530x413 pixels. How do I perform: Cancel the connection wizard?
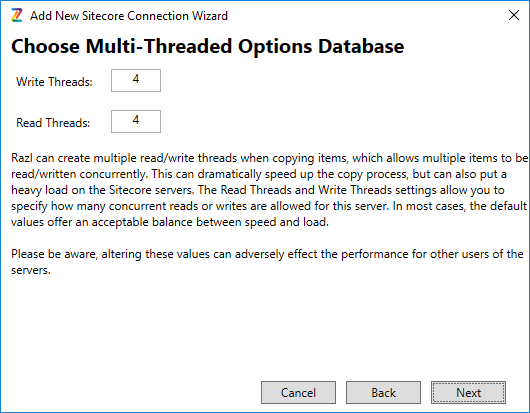(x=298, y=393)
